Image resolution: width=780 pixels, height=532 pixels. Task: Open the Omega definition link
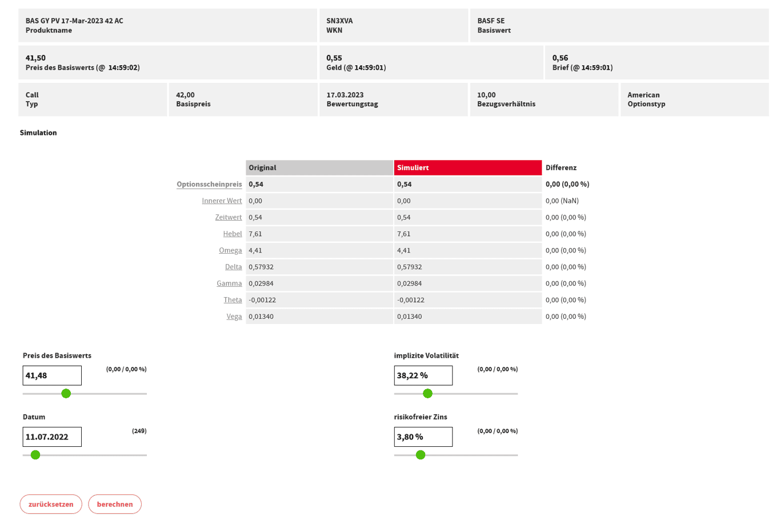click(x=230, y=250)
